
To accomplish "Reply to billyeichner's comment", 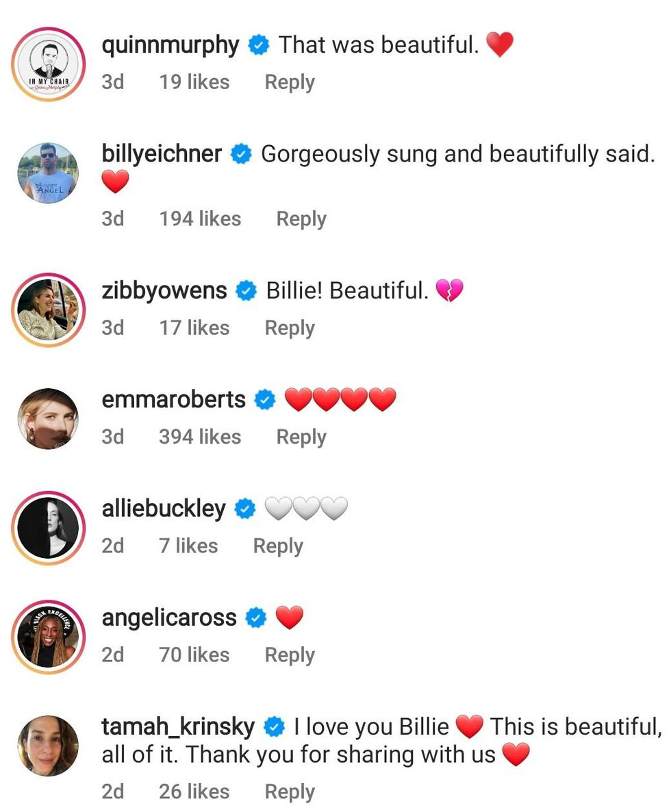I will click(x=301, y=219).
